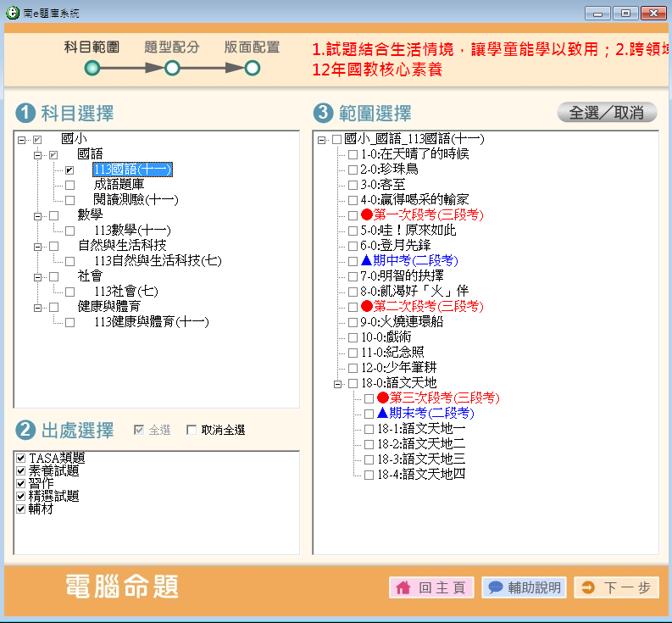Enable the 取消全選 checkbox
The height and width of the screenshot is (623, 672).
click(x=191, y=431)
